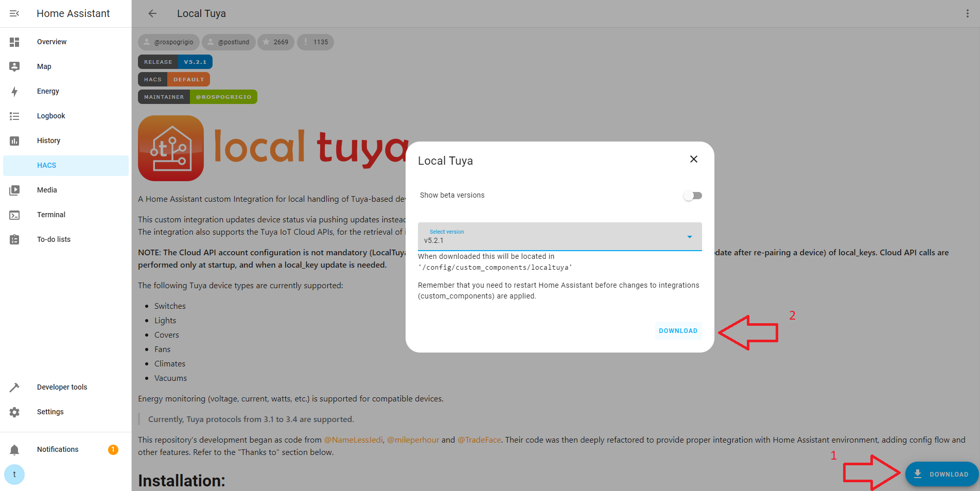Image resolution: width=980 pixels, height=491 pixels.
Task: Click the back arrow beside Local Tuya
Action: tap(152, 13)
